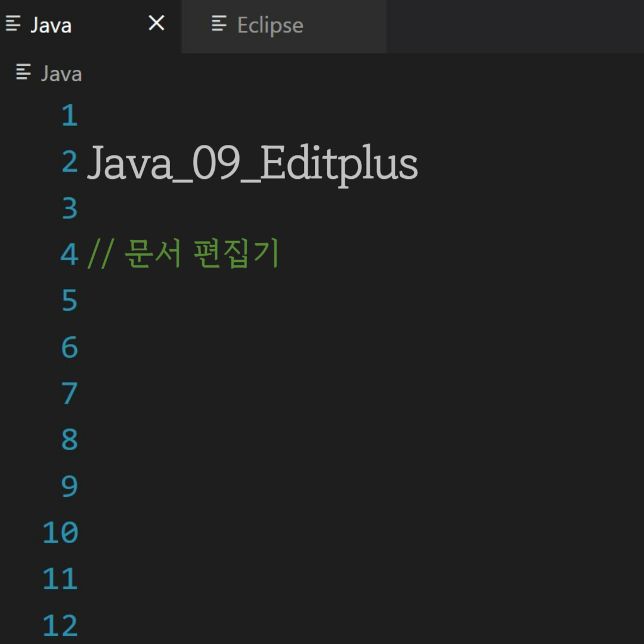The height and width of the screenshot is (644, 644).
Task: Click the Eclipse tab file icon
Action: [x=219, y=23]
